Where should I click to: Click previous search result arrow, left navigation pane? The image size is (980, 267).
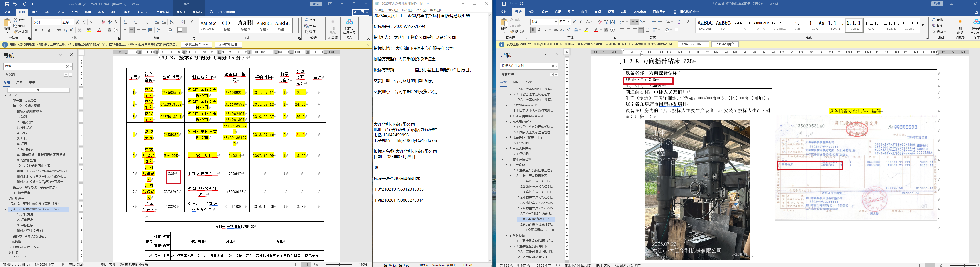click(66, 75)
